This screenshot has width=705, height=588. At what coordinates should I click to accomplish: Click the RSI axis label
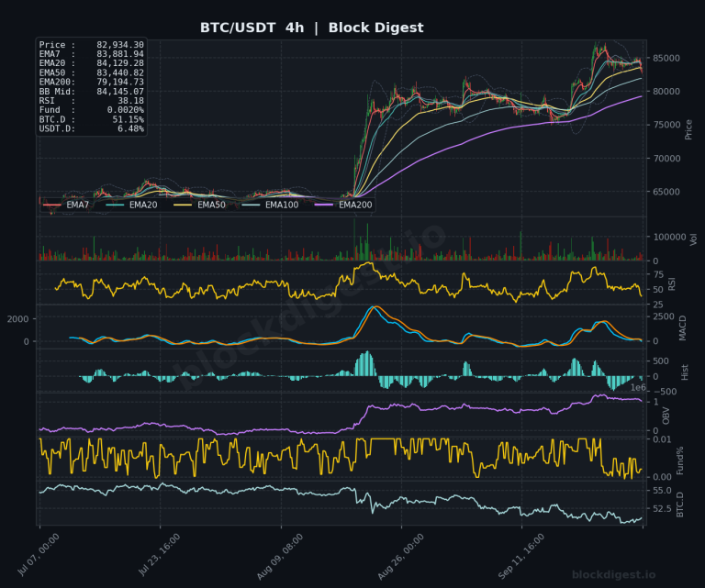pyautogui.click(x=672, y=283)
